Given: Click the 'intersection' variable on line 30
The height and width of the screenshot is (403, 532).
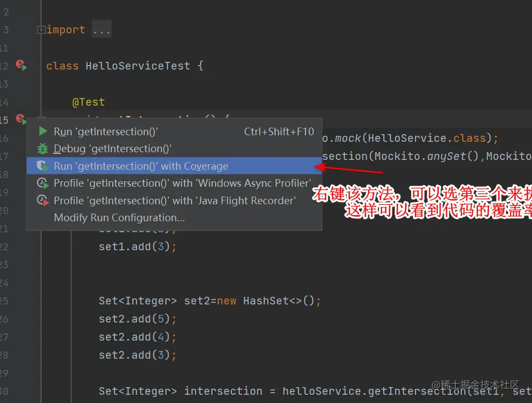Looking at the screenshot, I should tap(223, 391).
